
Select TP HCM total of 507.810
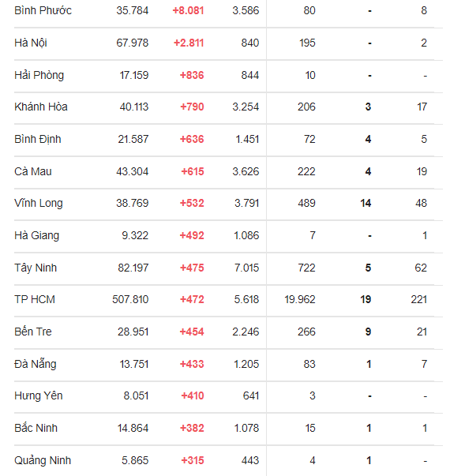pos(130,300)
